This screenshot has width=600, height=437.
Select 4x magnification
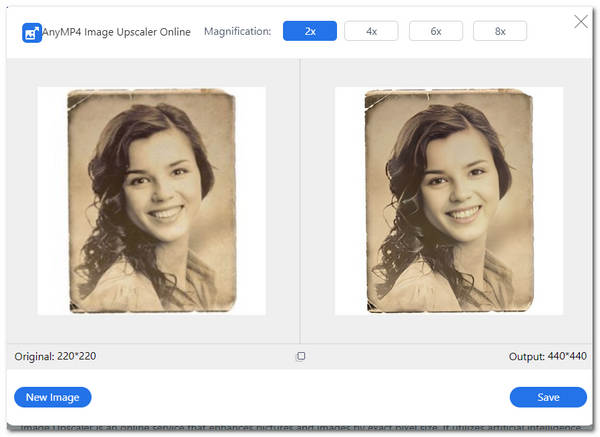(371, 31)
